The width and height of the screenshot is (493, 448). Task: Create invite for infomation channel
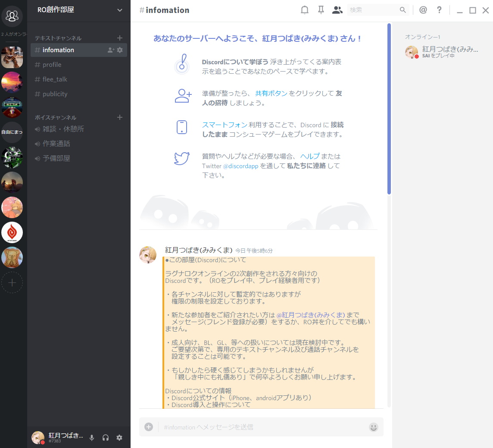[x=111, y=50]
